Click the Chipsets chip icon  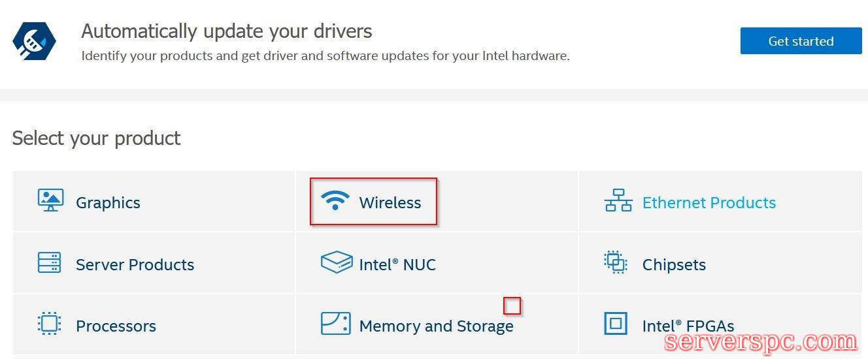(x=615, y=262)
